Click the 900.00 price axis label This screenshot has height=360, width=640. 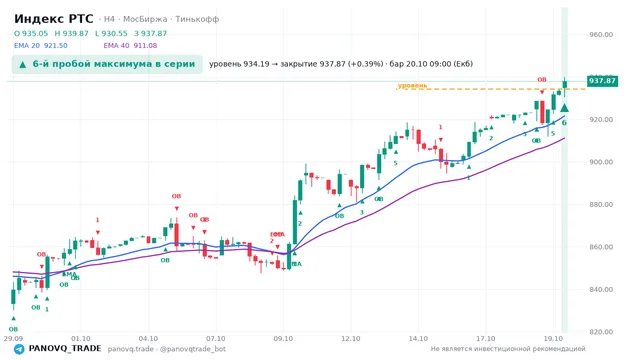601,162
